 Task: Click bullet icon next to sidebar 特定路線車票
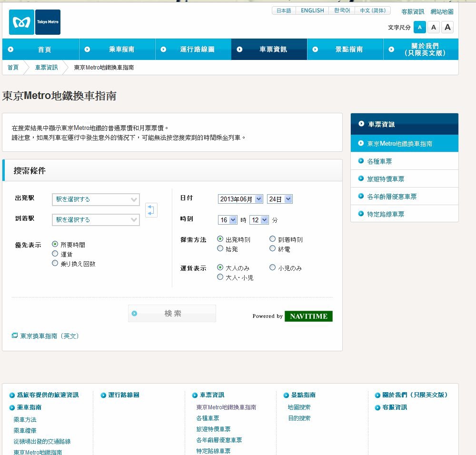click(361, 214)
